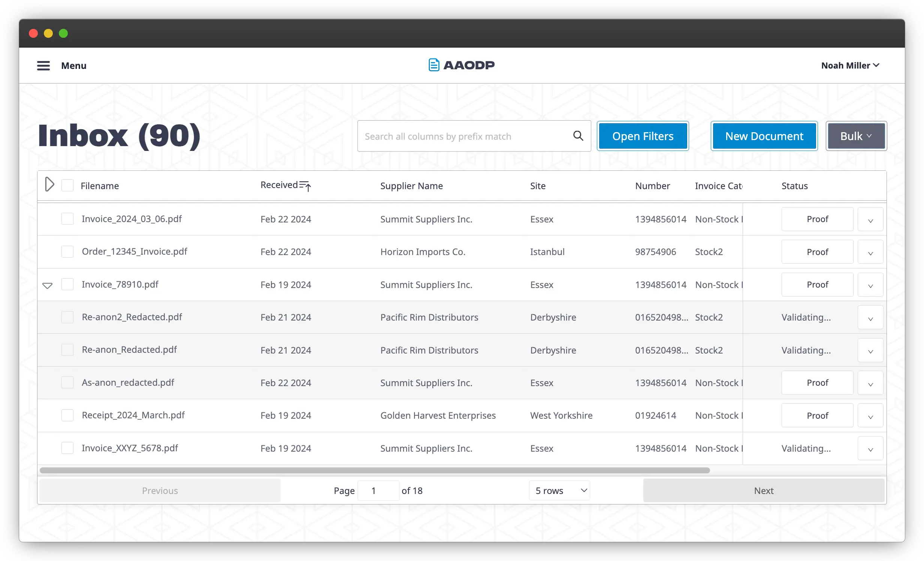924x561 pixels.
Task: Click the Open Filters button
Action: [642, 136]
